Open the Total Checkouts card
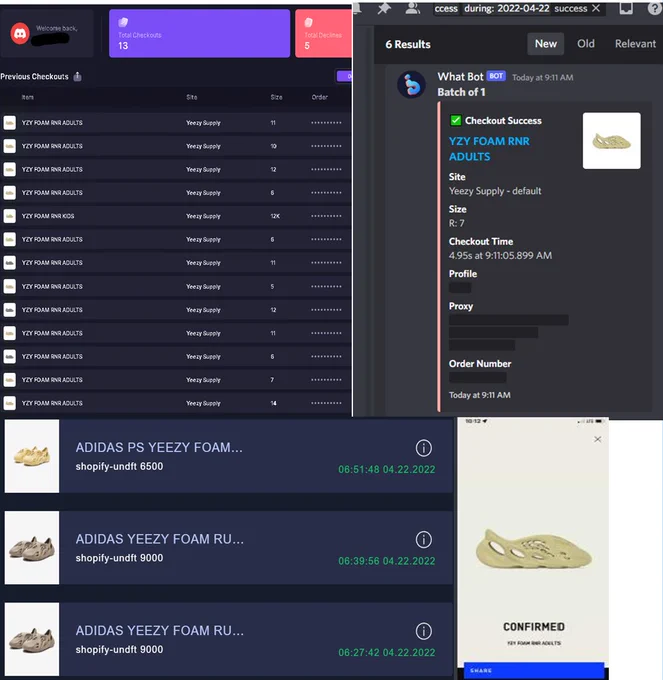The width and height of the screenshot is (663, 680). [199, 33]
